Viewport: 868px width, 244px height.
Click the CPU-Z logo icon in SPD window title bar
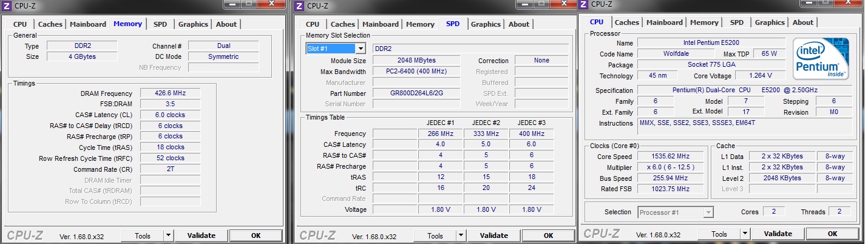[300, 6]
